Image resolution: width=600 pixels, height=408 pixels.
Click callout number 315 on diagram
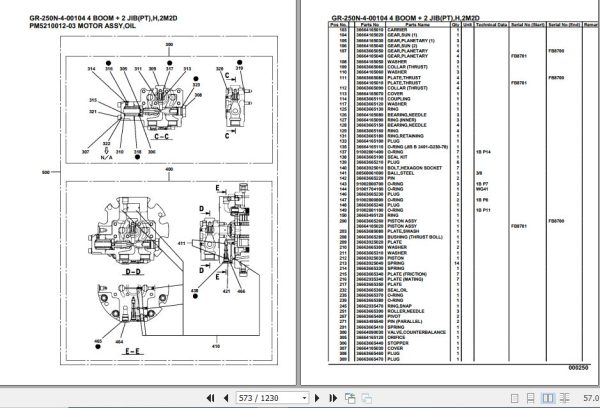pos(93,100)
